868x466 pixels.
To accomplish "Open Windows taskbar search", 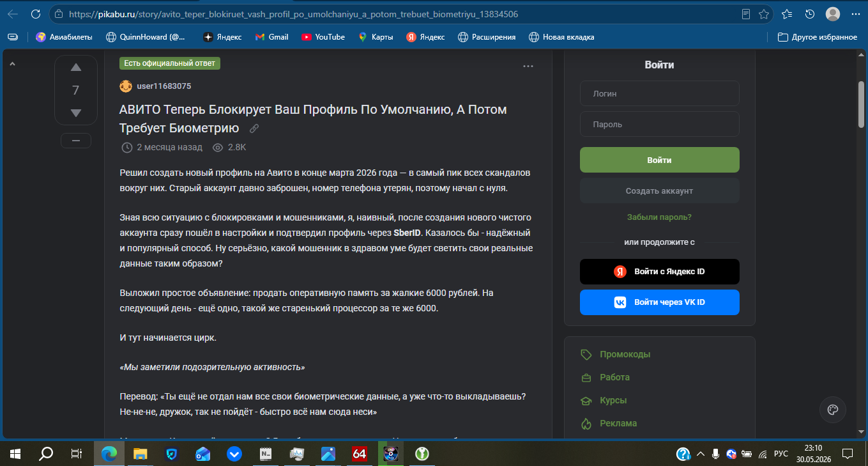I will click(x=46, y=454).
